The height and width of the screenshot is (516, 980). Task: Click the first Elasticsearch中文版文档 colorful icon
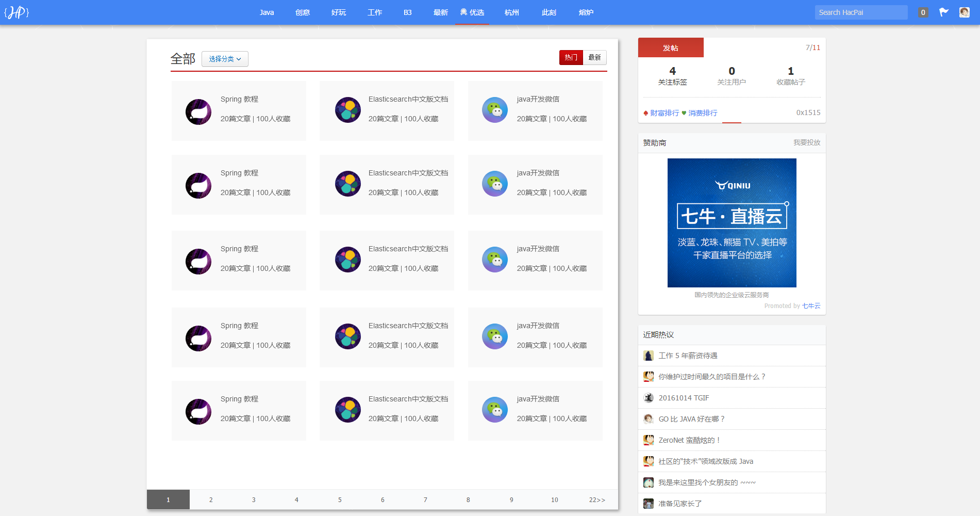tap(348, 110)
